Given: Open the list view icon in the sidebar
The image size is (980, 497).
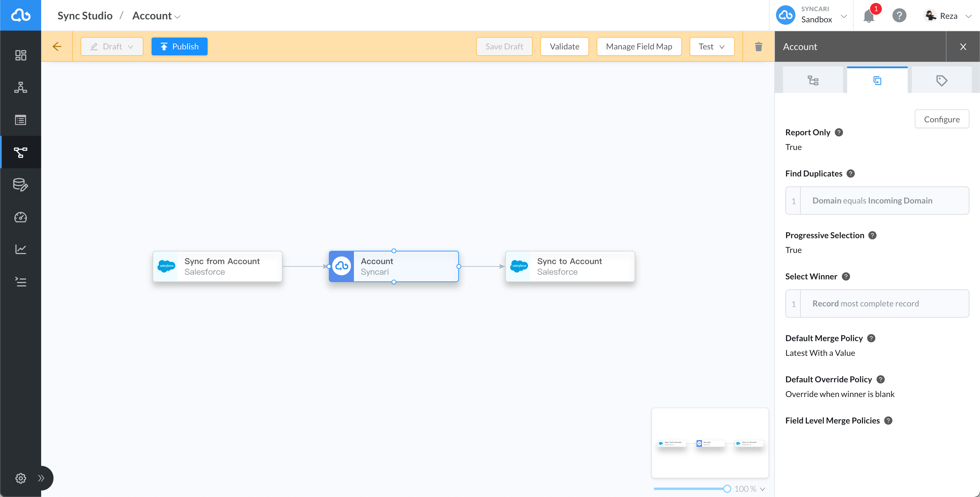Looking at the screenshot, I should (21, 120).
